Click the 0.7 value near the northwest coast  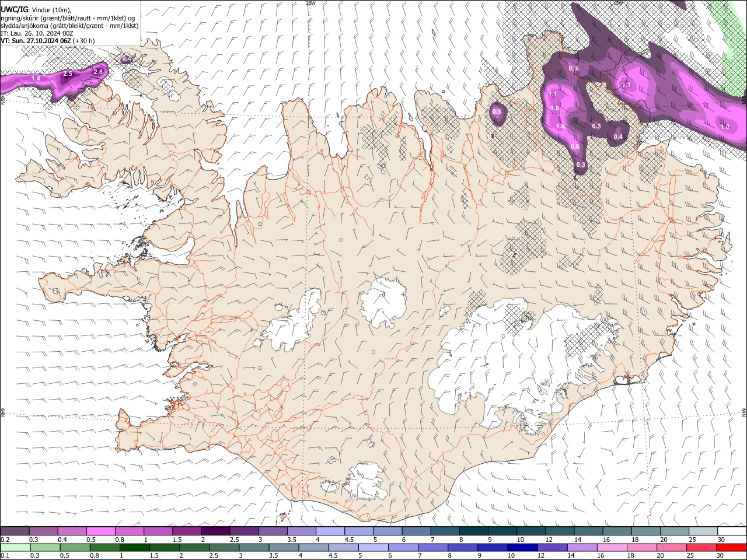(127, 59)
